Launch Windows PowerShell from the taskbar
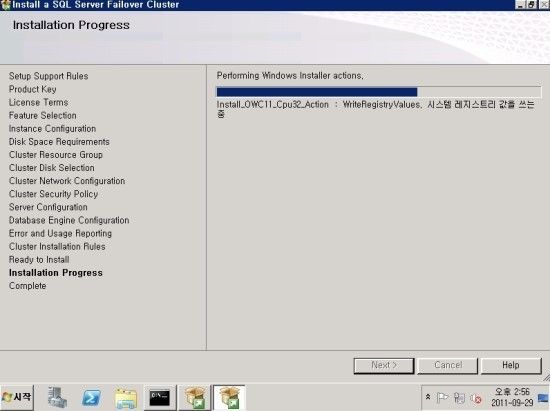 [91, 398]
